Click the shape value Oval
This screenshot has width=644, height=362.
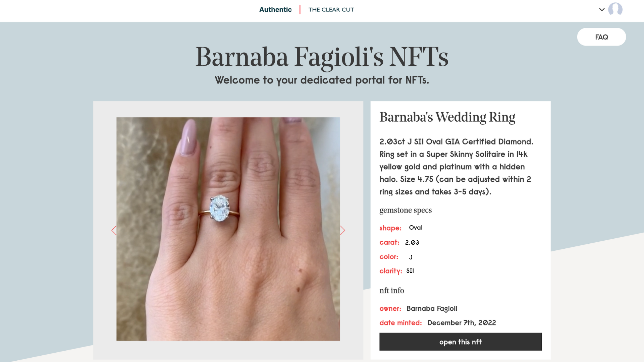tap(416, 228)
